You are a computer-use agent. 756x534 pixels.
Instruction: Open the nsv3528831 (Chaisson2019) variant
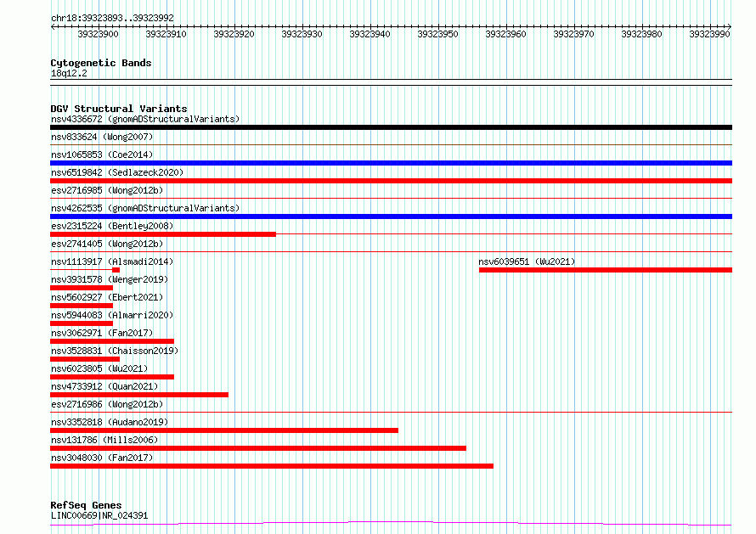pos(115,351)
